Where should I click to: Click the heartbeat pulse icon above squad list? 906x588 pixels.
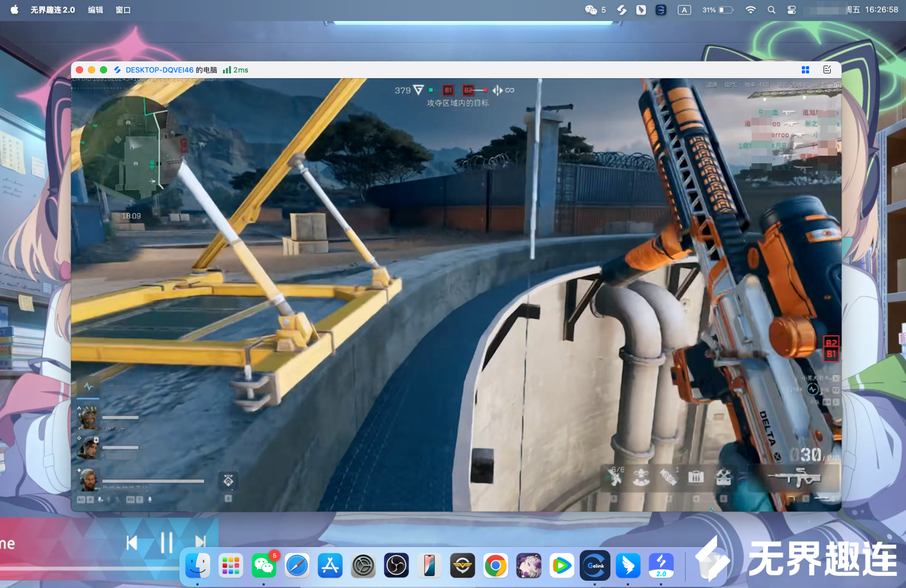pyautogui.click(x=88, y=386)
